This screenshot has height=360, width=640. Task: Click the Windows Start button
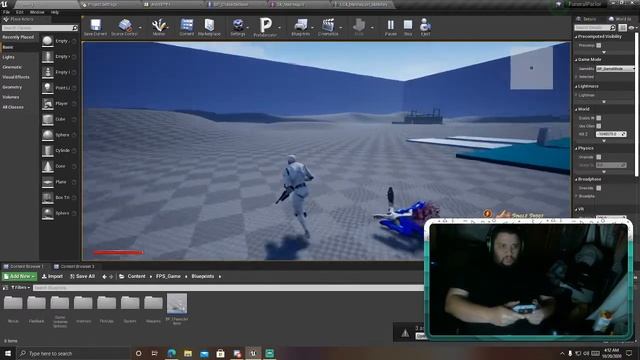tap(8, 353)
